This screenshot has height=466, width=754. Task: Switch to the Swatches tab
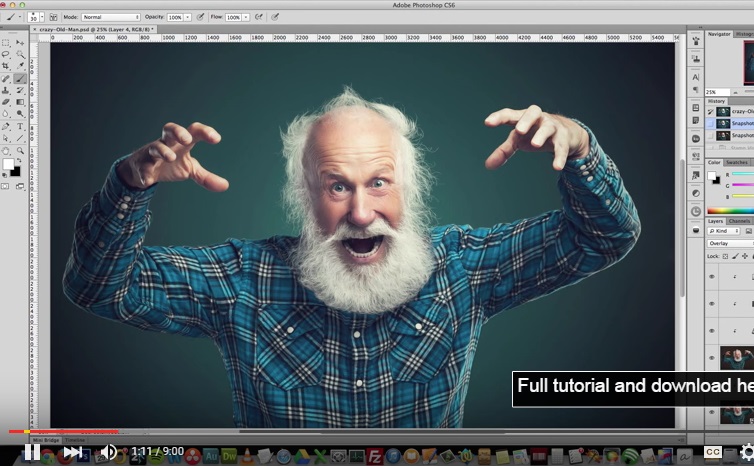737,162
